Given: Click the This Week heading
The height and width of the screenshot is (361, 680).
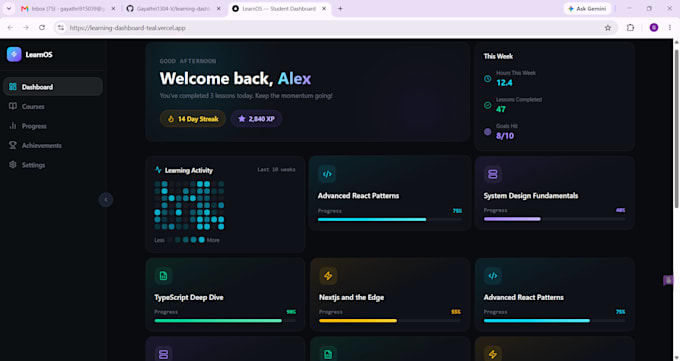Looking at the screenshot, I should [x=498, y=56].
